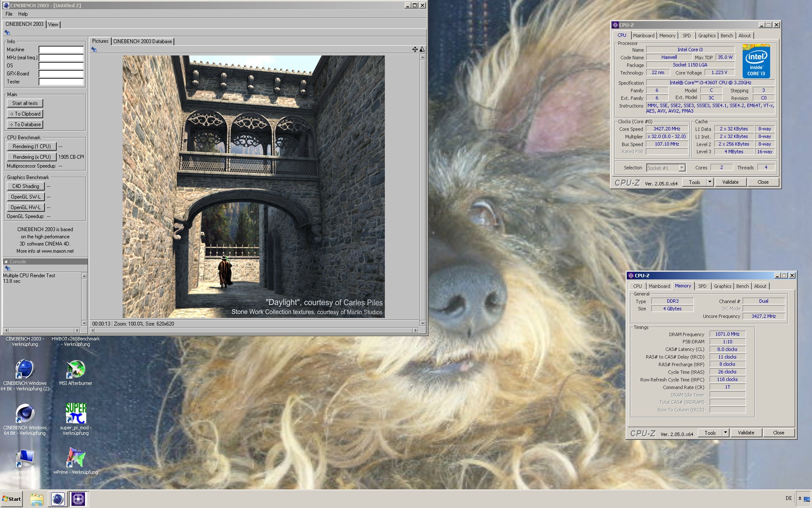Click the OS input field
Viewport: 812px width, 508px height.
pyautogui.click(x=61, y=66)
